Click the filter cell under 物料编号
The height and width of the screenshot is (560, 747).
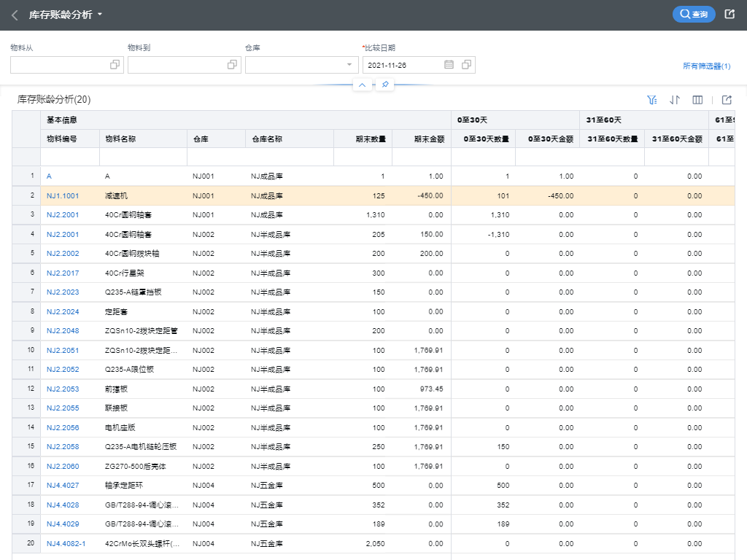coord(70,157)
